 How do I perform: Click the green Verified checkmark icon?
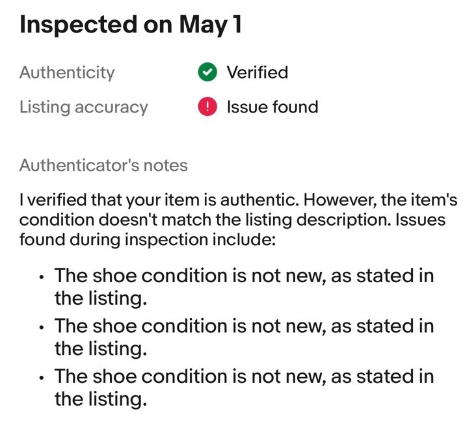(x=207, y=72)
